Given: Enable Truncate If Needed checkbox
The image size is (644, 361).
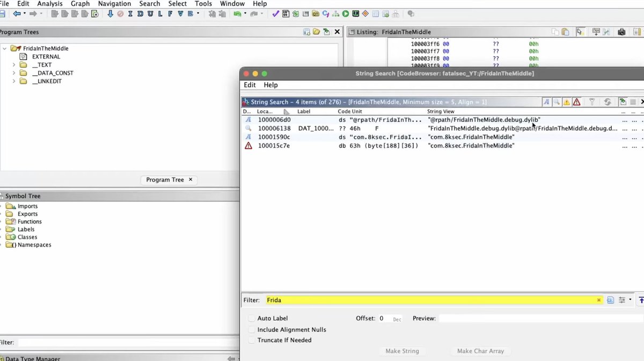Looking at the screenshot, I should pyautogui.click(x=252, y=340).
